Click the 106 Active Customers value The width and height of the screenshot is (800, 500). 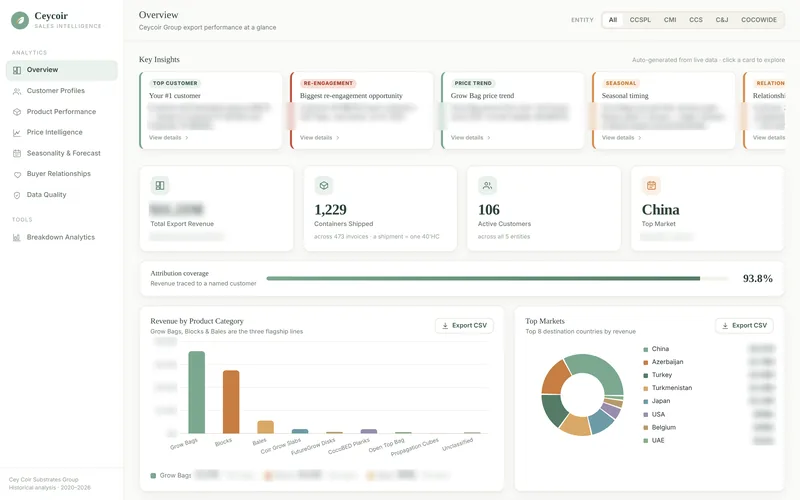(489, 210)
